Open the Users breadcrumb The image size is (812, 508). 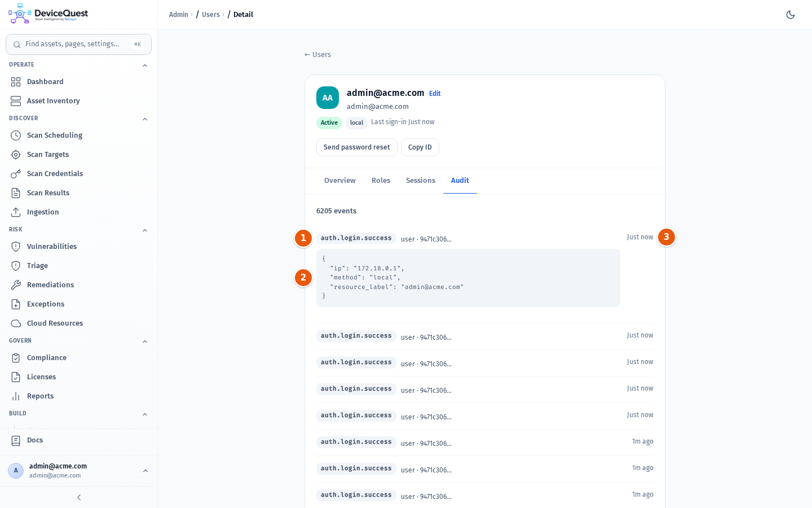(211, 15)
